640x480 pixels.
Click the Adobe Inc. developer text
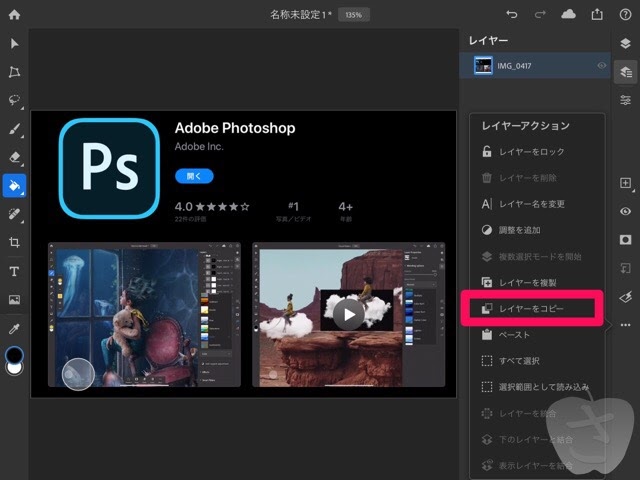pos(199,147)
